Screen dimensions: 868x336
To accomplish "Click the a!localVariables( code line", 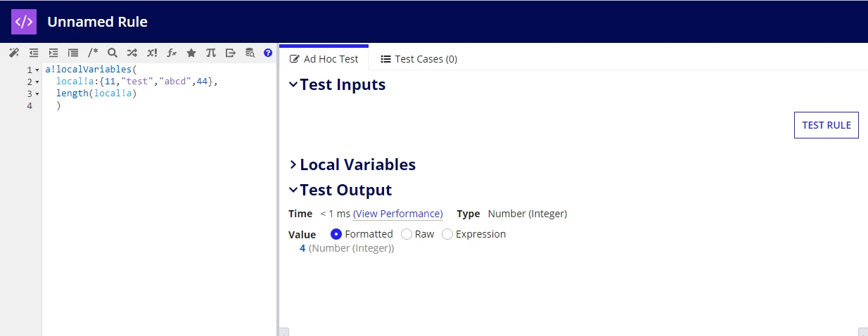I will point(90,70).
